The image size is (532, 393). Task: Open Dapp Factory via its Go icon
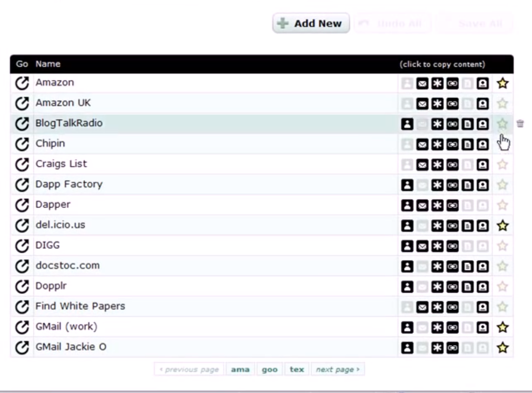(22, 185)
